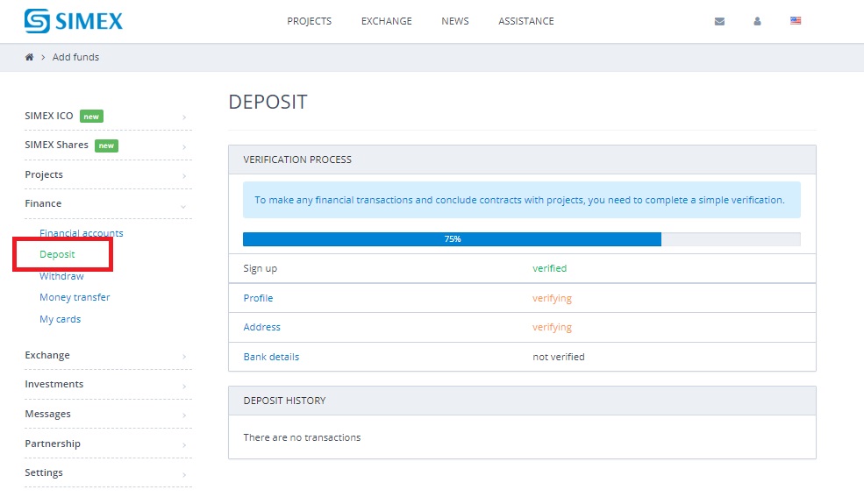This screenshot has width=864, height=504.
Task: Expand the Messages chevron
Action: coord(184,415)
